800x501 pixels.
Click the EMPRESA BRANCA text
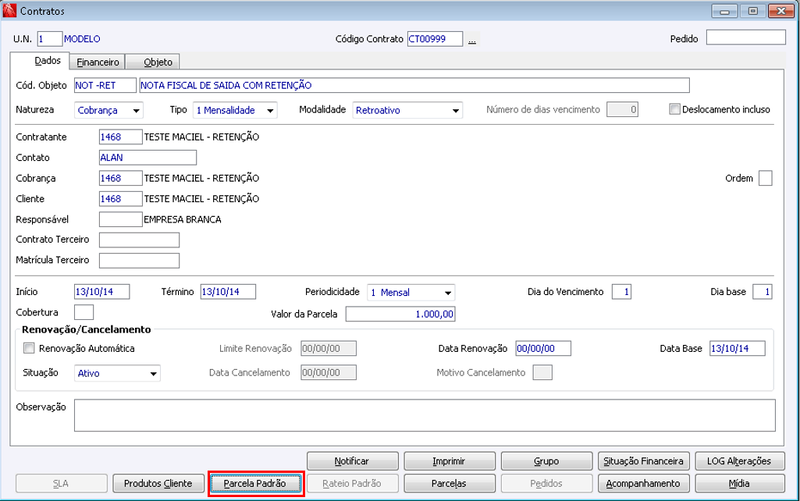(183, 219)
